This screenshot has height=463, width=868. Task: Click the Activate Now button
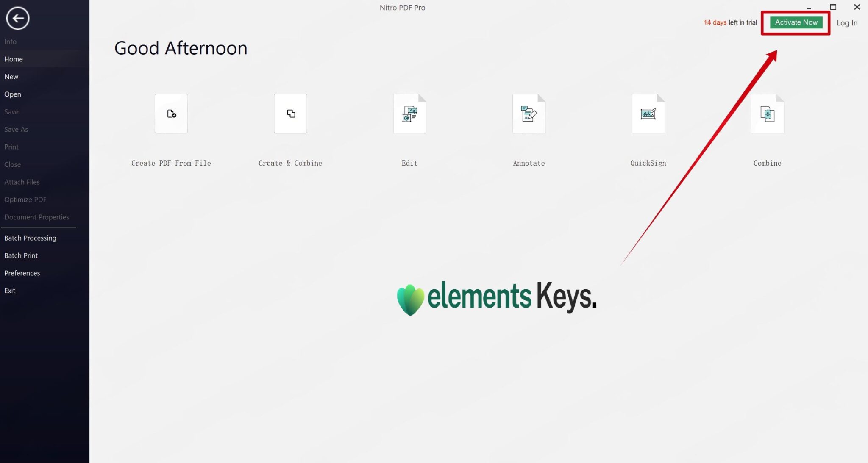(796, 22)
